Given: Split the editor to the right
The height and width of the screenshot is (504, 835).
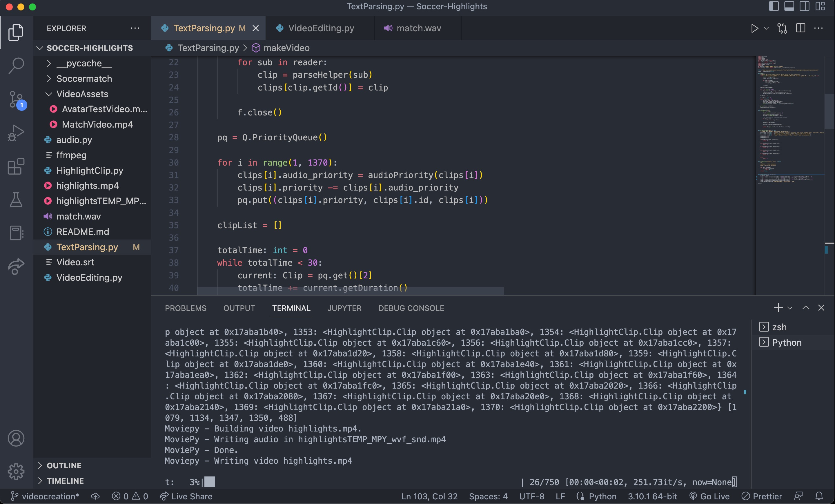Looking at the screenshot, I should click(x=800, y=28).
